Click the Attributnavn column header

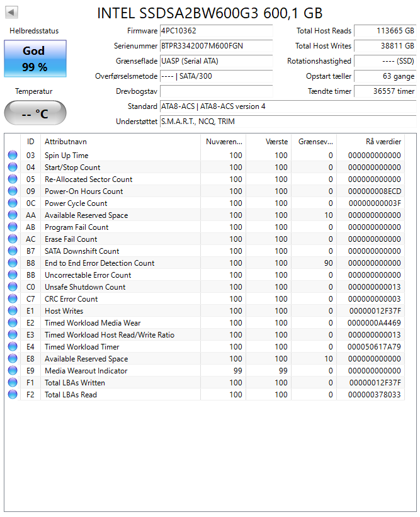click(120, 142)
